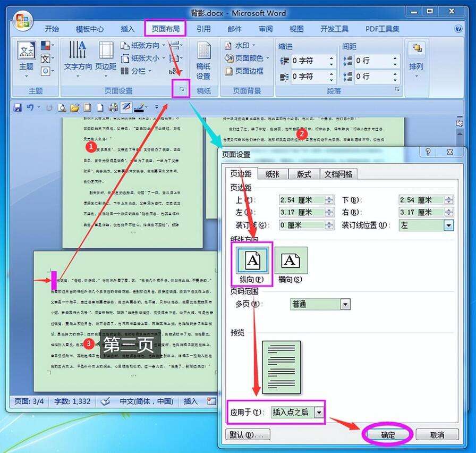Click the 主题 themes icon
476x453 pixels.
click(x=26, y=56)
